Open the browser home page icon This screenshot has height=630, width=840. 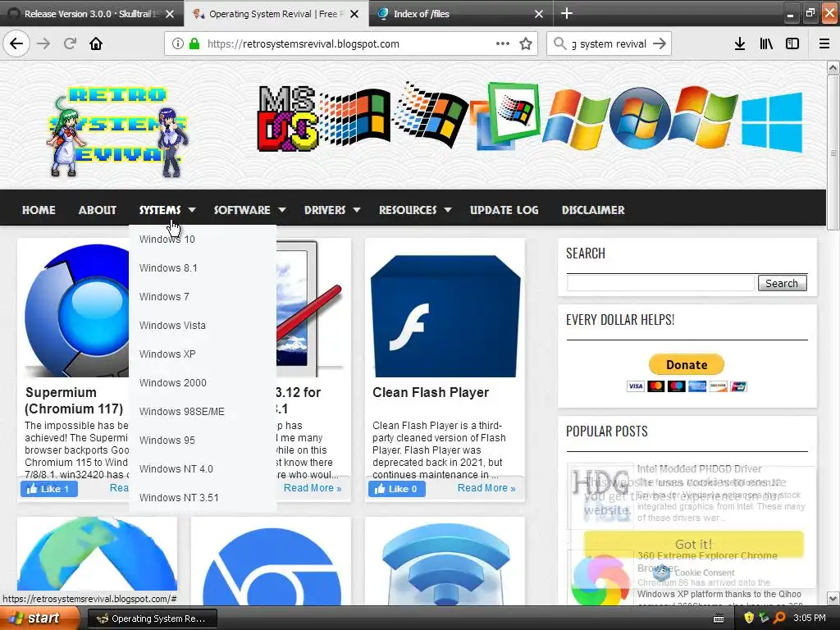(x=96, y=43)
